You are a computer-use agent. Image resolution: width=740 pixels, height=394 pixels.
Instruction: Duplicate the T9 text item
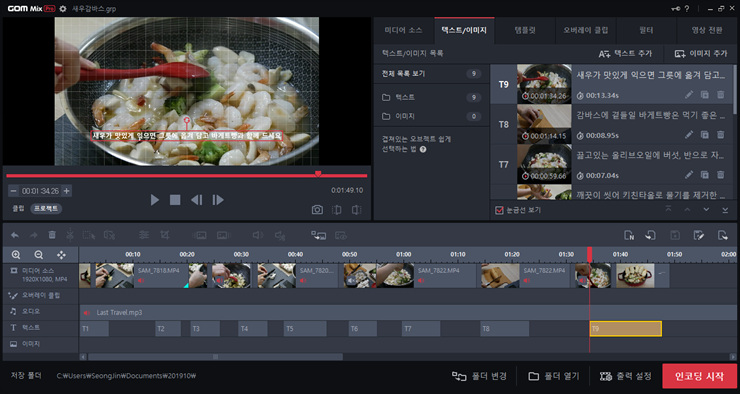tap(705, 95)
